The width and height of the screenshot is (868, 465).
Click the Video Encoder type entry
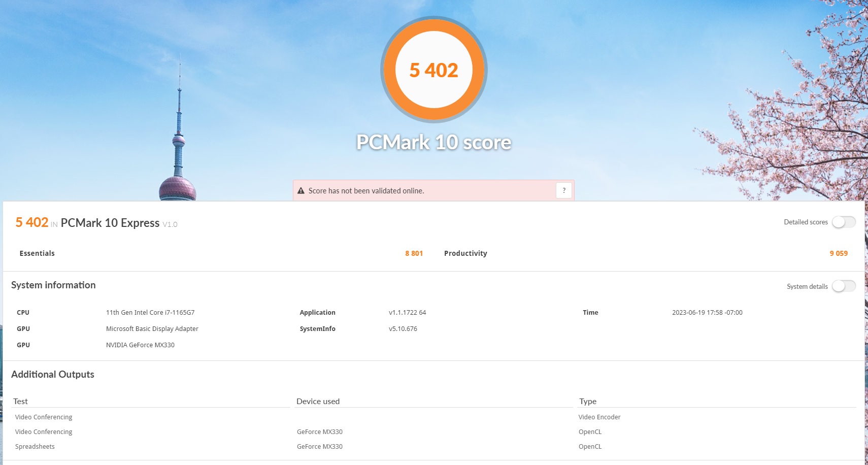[x=599, y=417]
